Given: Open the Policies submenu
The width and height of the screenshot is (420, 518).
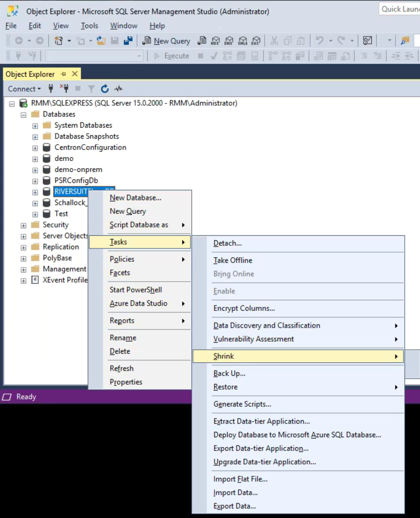Looking at the screenshot, I should coord(140,259).
